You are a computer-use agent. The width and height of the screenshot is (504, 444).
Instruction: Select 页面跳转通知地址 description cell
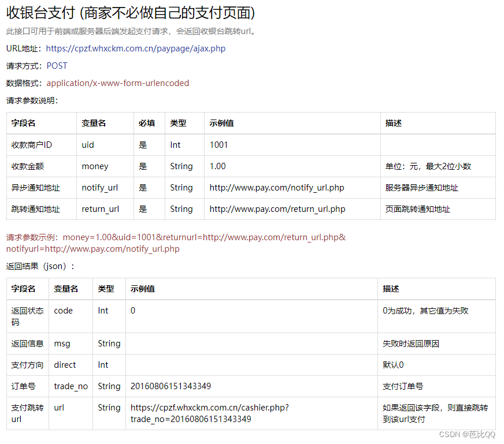click(438, 209)
